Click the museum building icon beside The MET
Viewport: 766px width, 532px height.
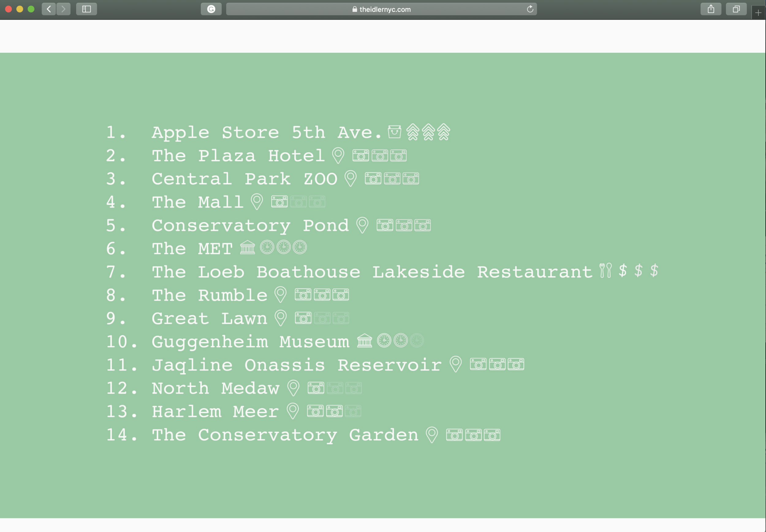[248, 247]
